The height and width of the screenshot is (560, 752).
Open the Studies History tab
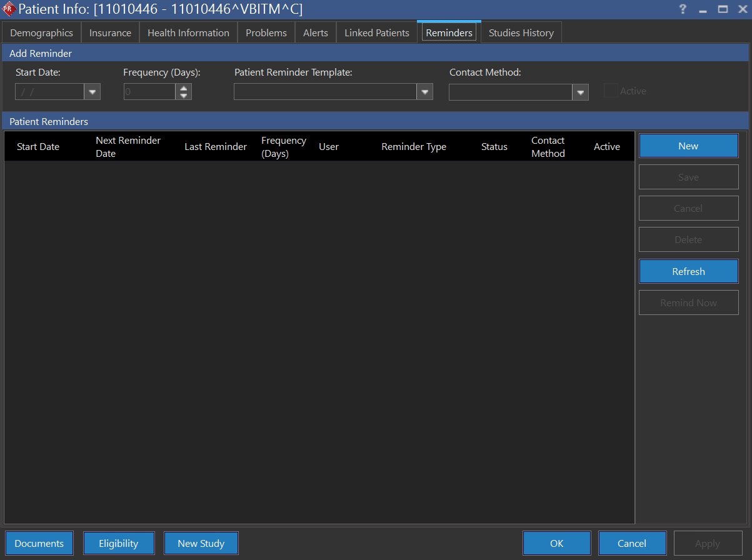point(521,32)
